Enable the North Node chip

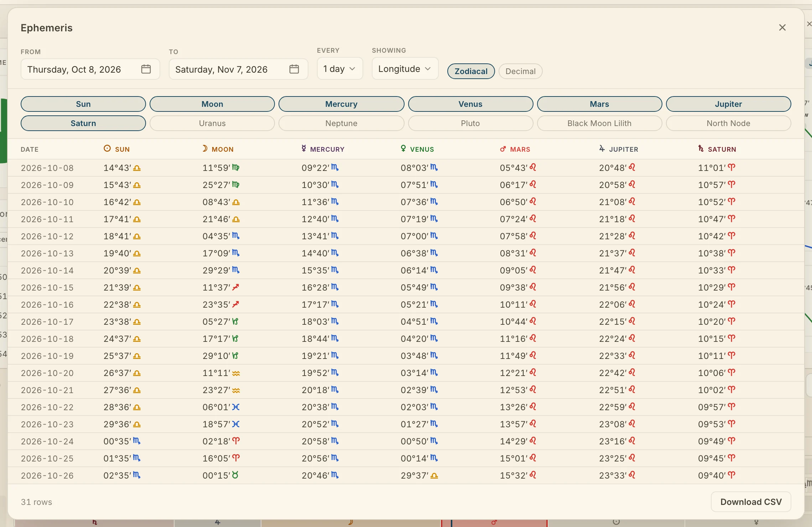[729, 123]
